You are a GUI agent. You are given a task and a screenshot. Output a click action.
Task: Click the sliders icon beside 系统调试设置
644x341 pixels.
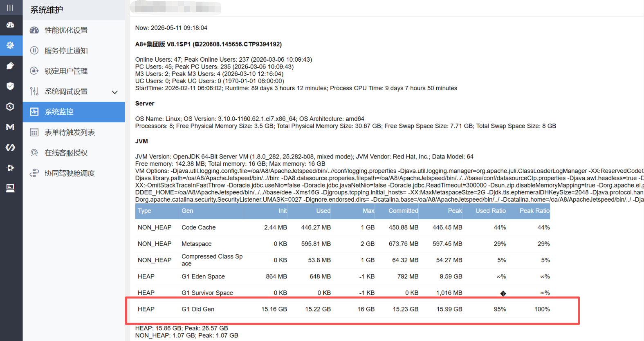tap(34, 91)
